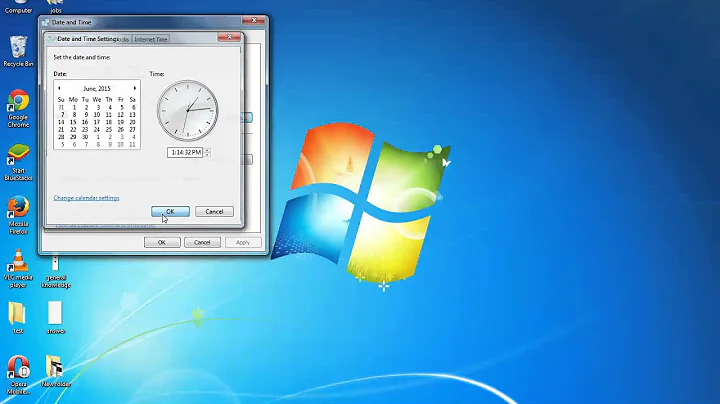Viewport: 720px width, 404px height.
Task: Select June 19 in the calendar
Action: (x=121, y=122)
